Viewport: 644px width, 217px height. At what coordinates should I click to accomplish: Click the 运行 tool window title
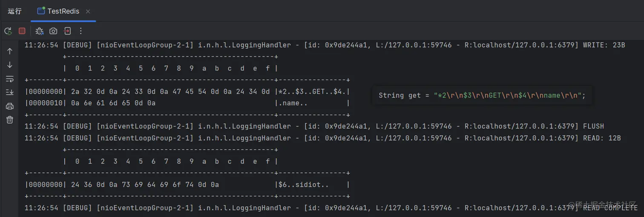pyautogui.click(x=14, y=11)
